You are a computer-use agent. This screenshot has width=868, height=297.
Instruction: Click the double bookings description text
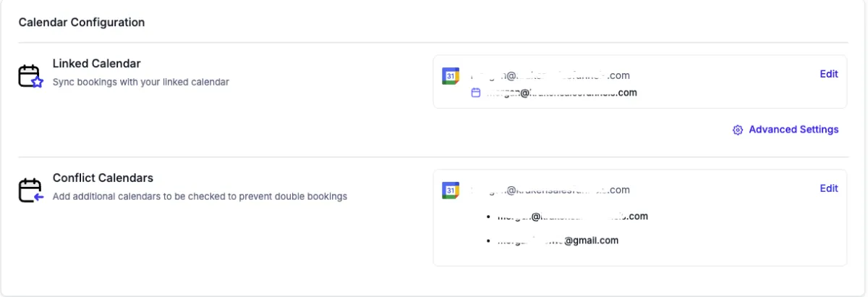point(200,196)
